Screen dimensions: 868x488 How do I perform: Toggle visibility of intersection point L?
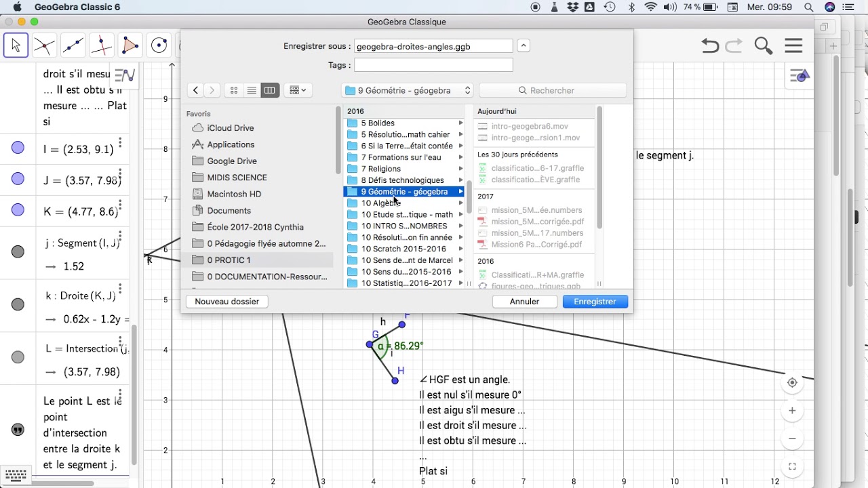[18, 357]
